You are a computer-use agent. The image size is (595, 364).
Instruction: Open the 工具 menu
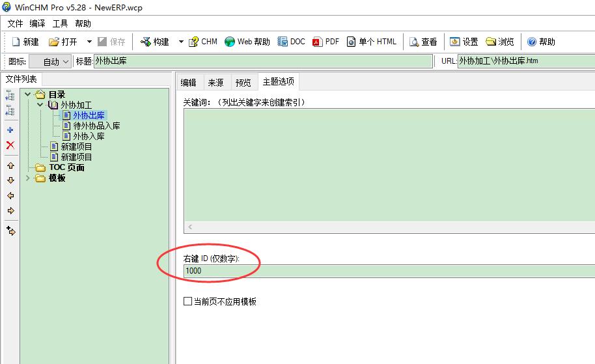(60, 23)
